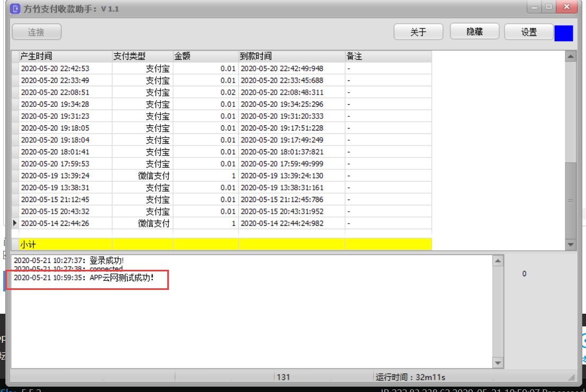586x392 pixels.
Task: Maximize the window
Action: pos(548,7)
